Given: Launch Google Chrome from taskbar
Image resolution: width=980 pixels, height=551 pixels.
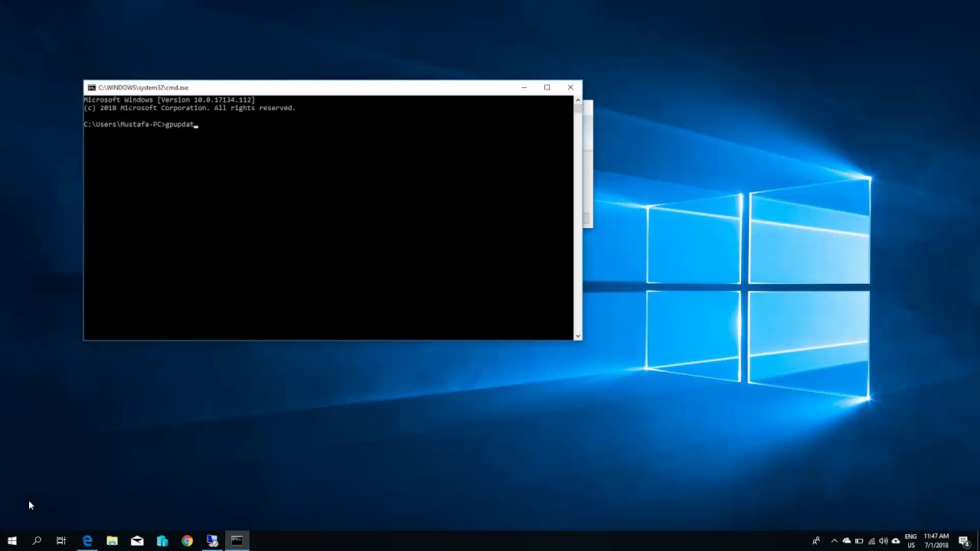Looking at the screenshot, I should click(x=187, y=541).
